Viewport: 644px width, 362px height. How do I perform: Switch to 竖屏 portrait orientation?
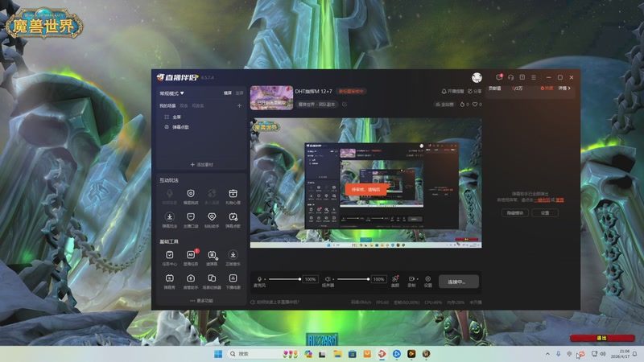239,93
